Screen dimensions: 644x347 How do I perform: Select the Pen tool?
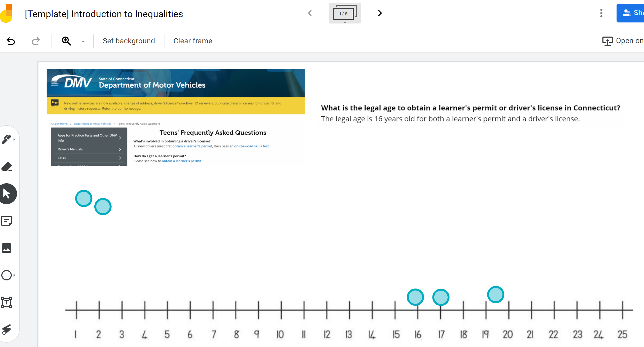[7, 139]
